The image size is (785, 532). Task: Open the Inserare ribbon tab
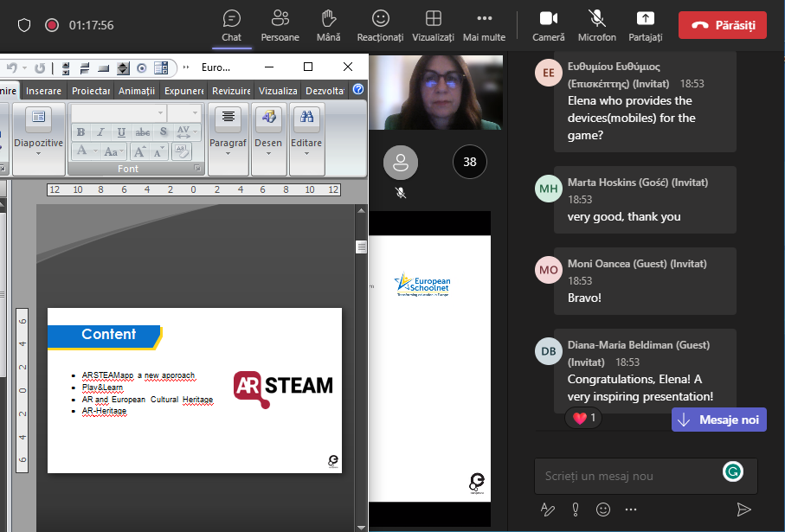coord(43,91)
